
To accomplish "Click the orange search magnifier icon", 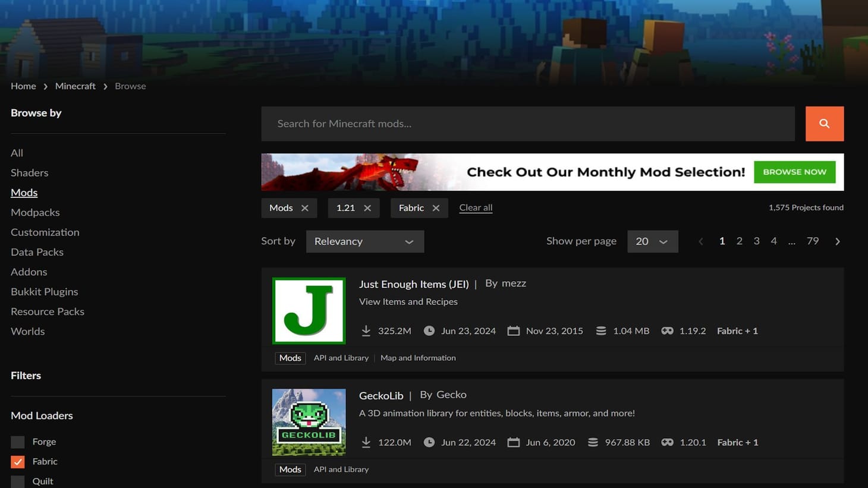I will 824,123.
